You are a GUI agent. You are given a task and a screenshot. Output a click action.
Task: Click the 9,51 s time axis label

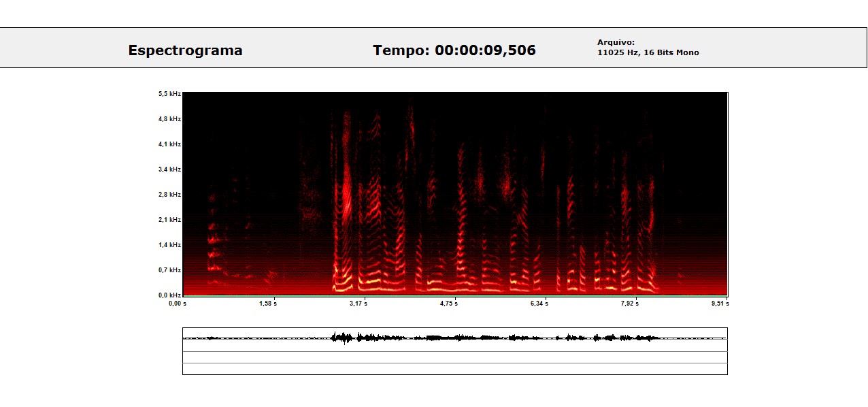(x=720, y=304)
